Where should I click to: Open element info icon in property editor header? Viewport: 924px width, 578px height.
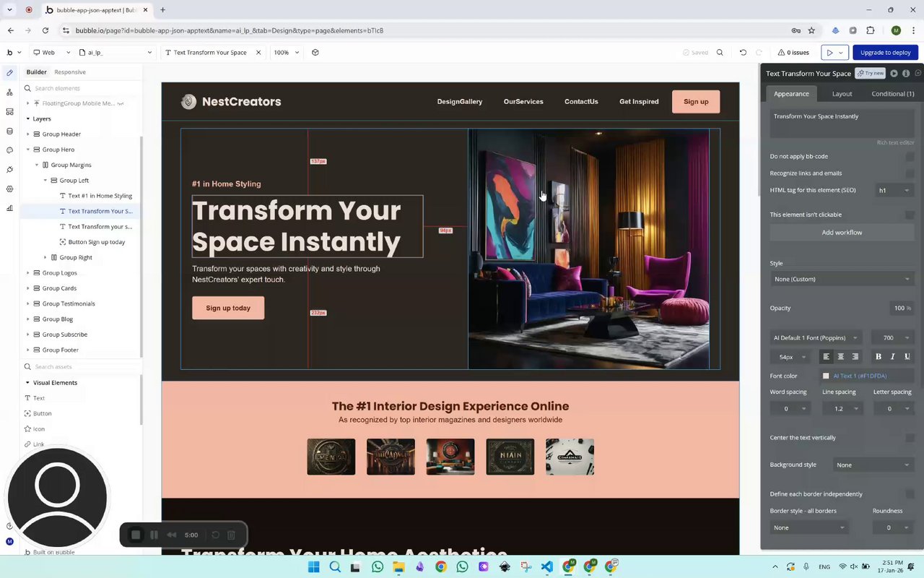click(x=906, y=73)
